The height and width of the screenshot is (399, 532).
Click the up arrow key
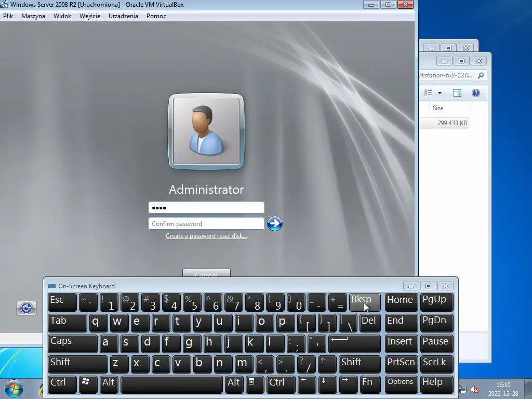[x=327, y=364]
